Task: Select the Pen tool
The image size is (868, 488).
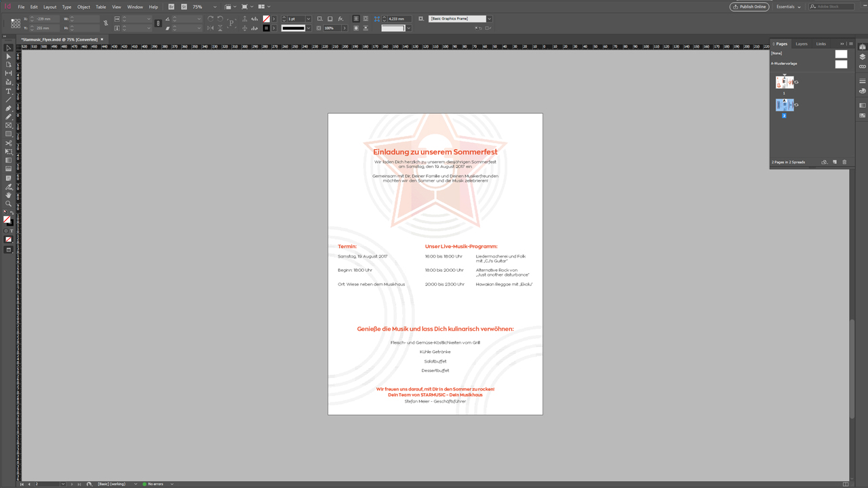Action: [8, 108]
